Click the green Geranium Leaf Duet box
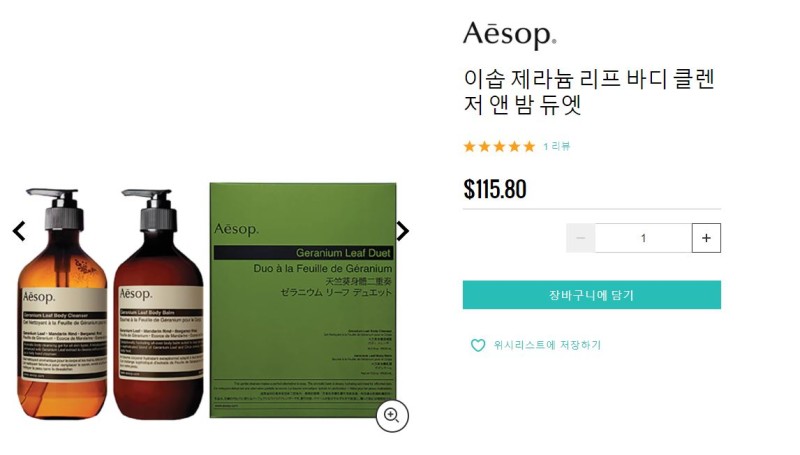 click(303, 300)
